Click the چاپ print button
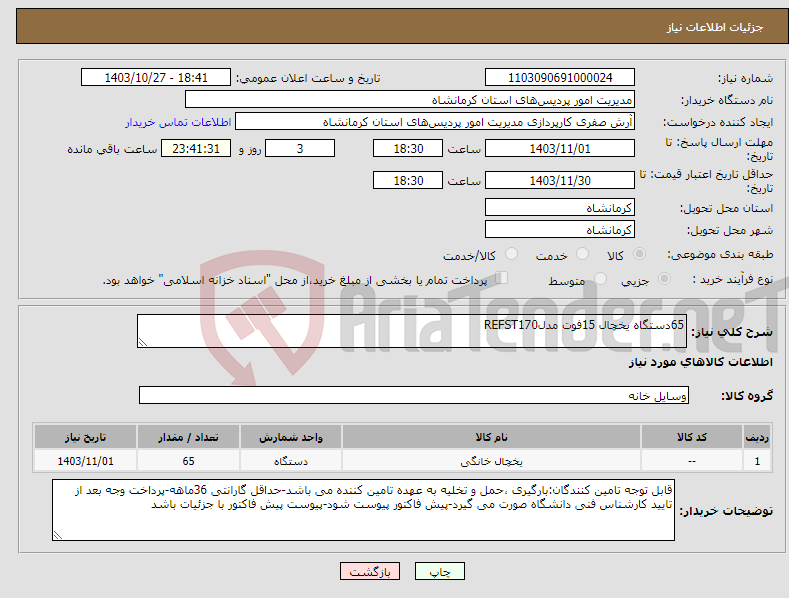Image resolution: width=789 pixels, height=598 pixels. click(440, 571)
